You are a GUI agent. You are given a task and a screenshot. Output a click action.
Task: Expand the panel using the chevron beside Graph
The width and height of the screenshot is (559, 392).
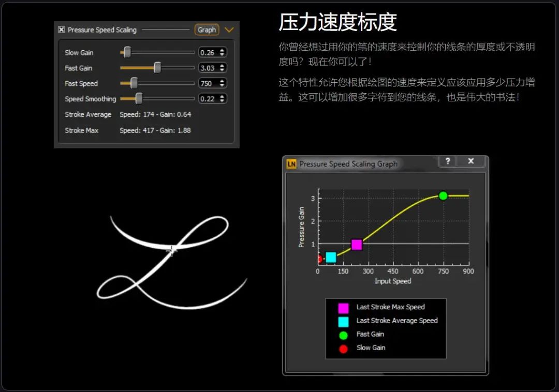point(229,29)
